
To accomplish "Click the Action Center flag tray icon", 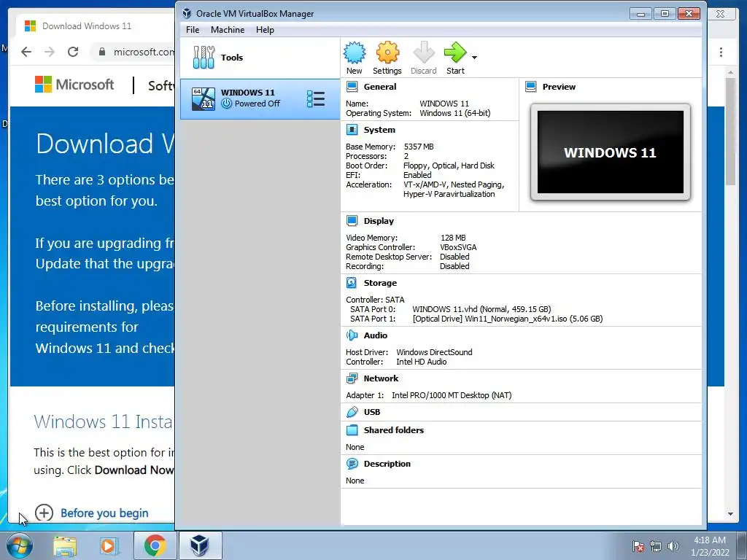I will pyautogui.click(x=638, y=546).
